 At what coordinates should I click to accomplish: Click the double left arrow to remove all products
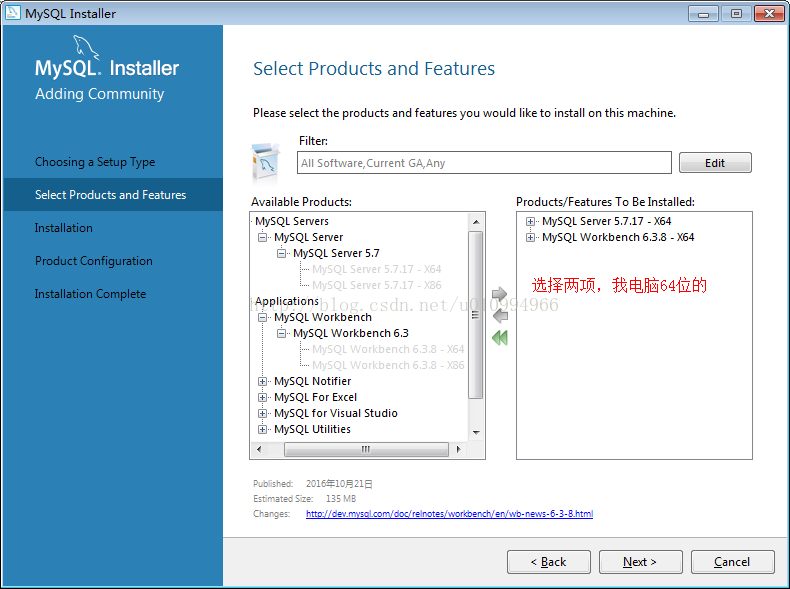pos(500,338)
